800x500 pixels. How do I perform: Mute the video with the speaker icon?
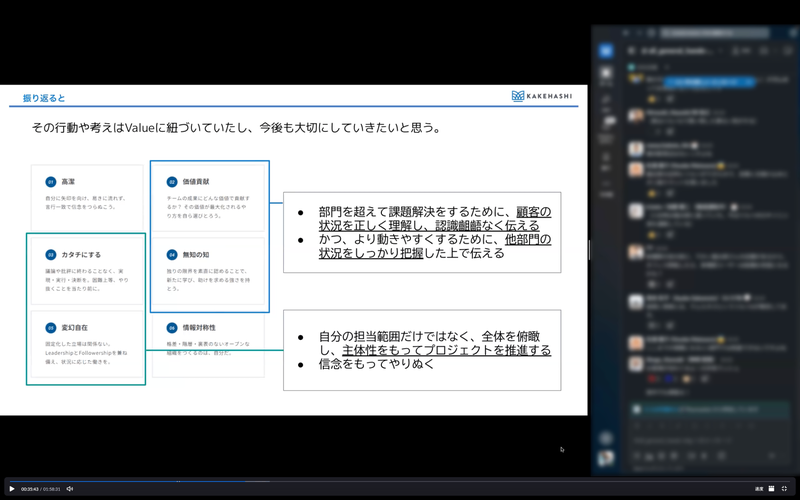click(70, 489)
